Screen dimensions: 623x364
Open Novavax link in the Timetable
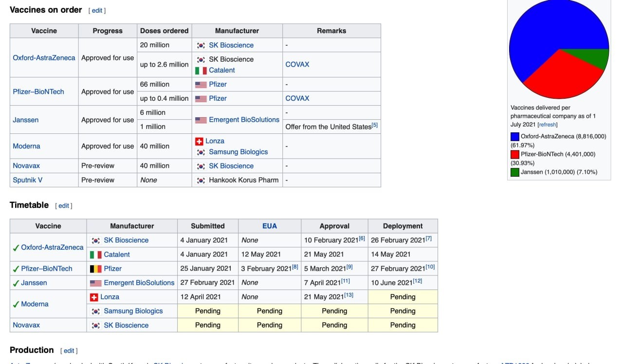pos(26,325)
